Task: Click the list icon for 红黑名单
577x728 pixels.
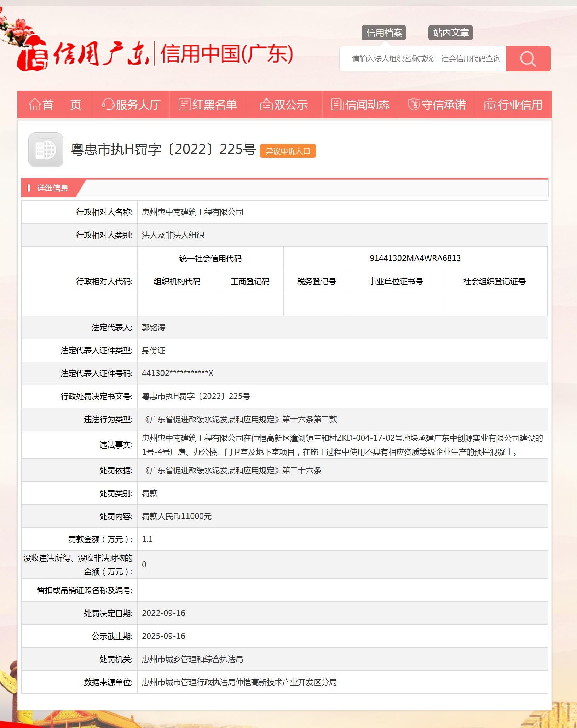Action: click(185, 105)
